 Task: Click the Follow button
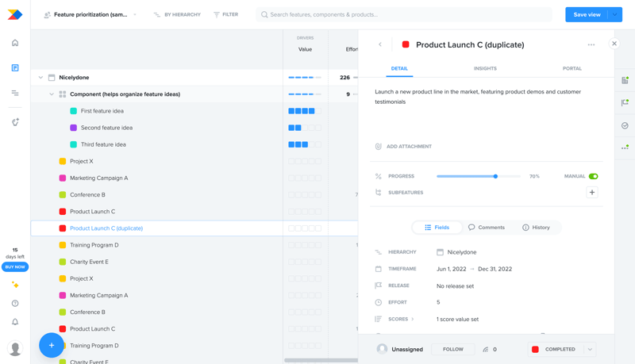452,349
